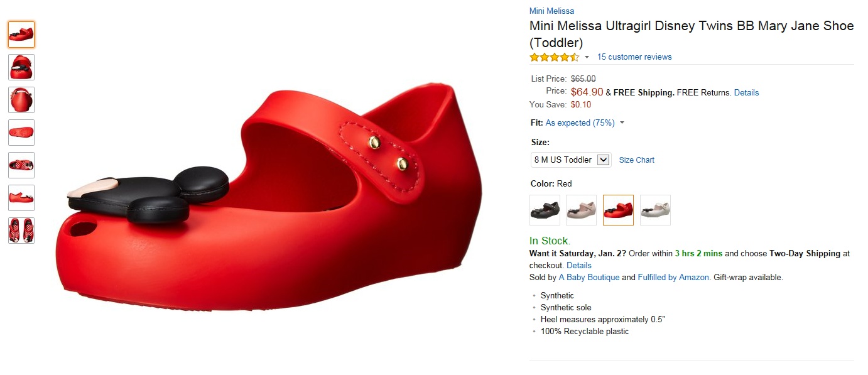View the third thumbnail showing the shoe back
This screenshot has width=868, height=375.
click(x=21, y=100)
